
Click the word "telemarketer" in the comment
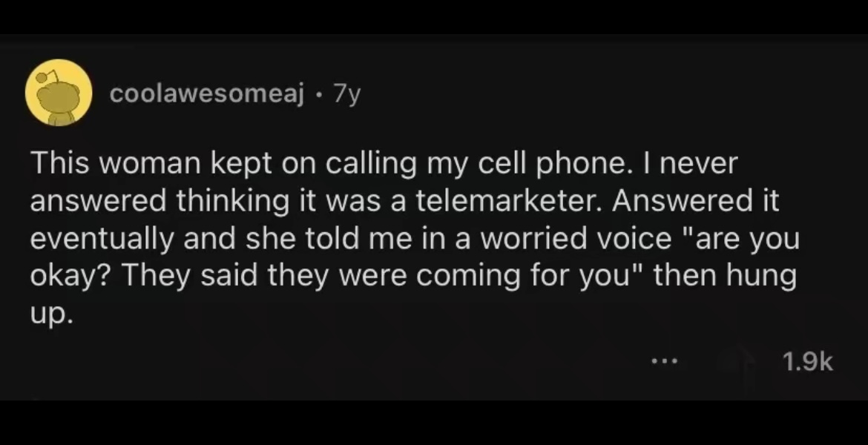click(x=509, y=200)
